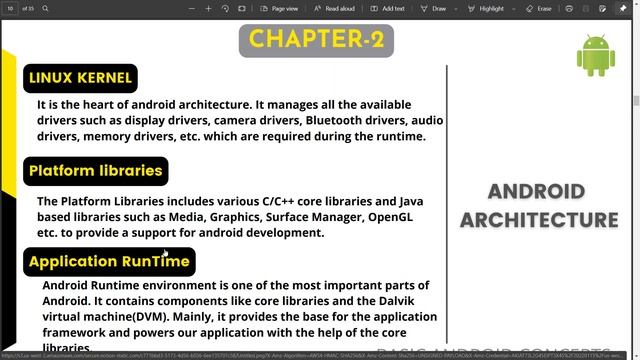Viewport: 640px width, 360px height.
Task: Click the vertical scrollbar thumb
Action: click(x=636, y=100)
